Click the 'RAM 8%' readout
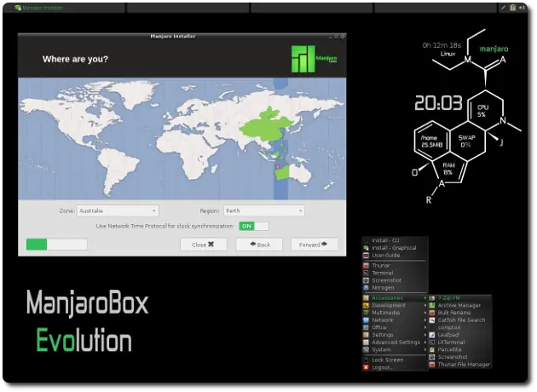Screen dimensions: 537x392 click(448, 169)
